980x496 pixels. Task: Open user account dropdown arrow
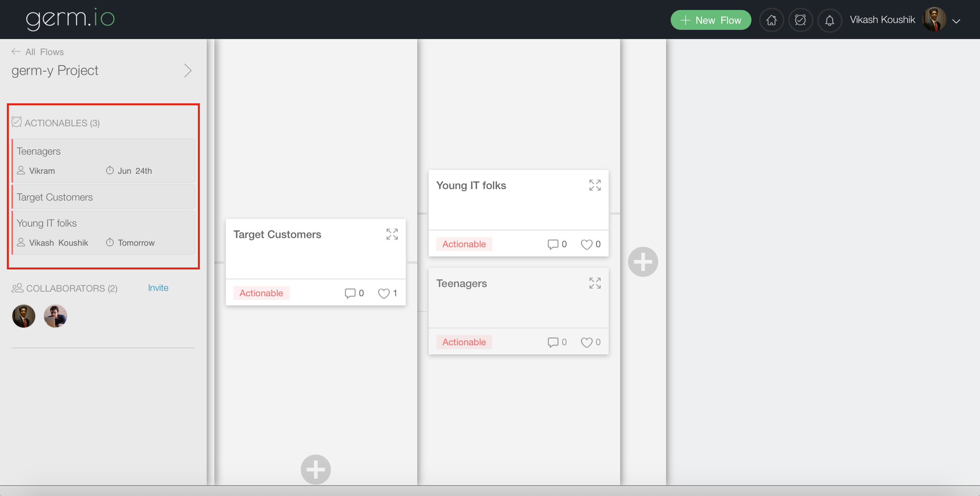[956, 21]
